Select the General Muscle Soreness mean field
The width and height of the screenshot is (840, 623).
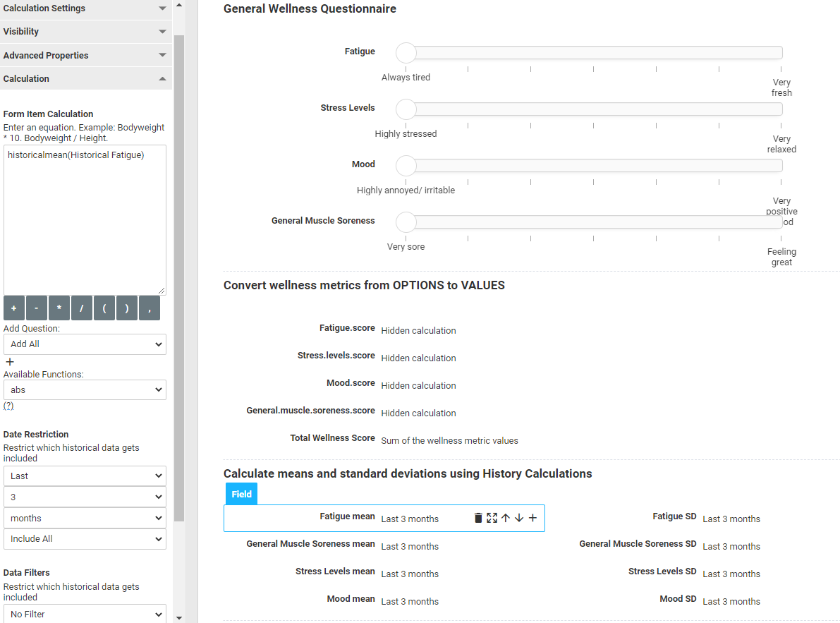(384, 545)
